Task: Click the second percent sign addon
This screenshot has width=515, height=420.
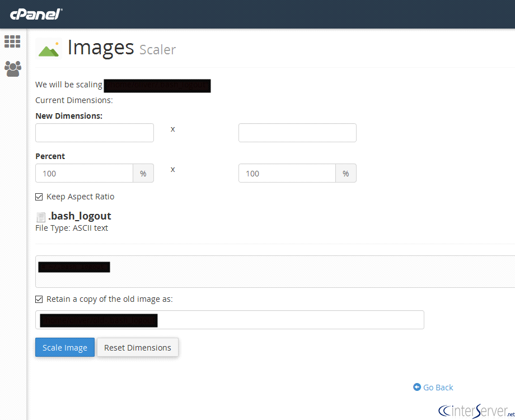Action: 346,173
